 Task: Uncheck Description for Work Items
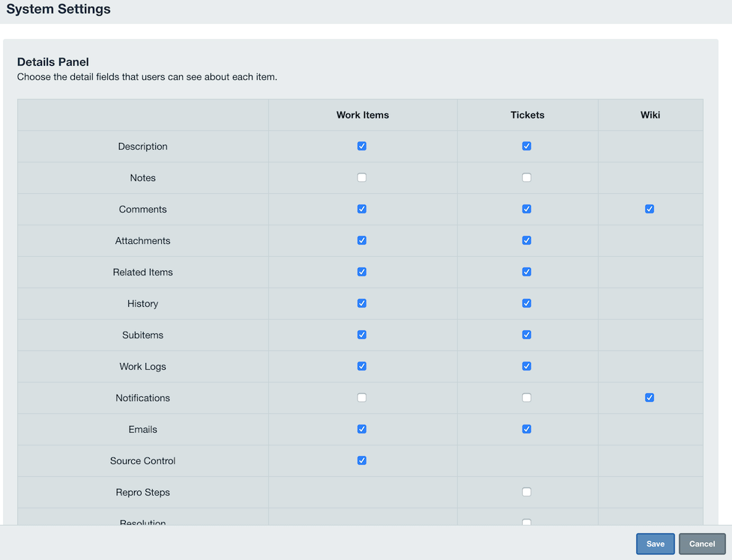click(362, 146)
